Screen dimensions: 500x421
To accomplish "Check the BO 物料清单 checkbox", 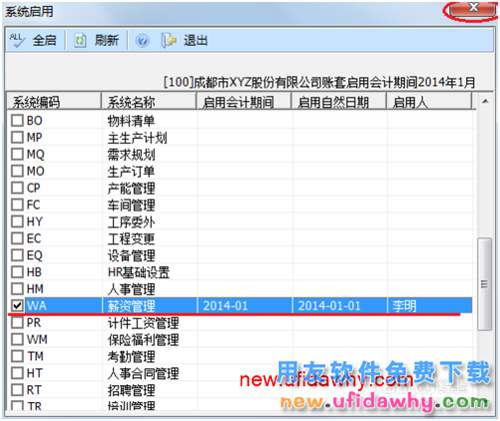I will point(17,120).
